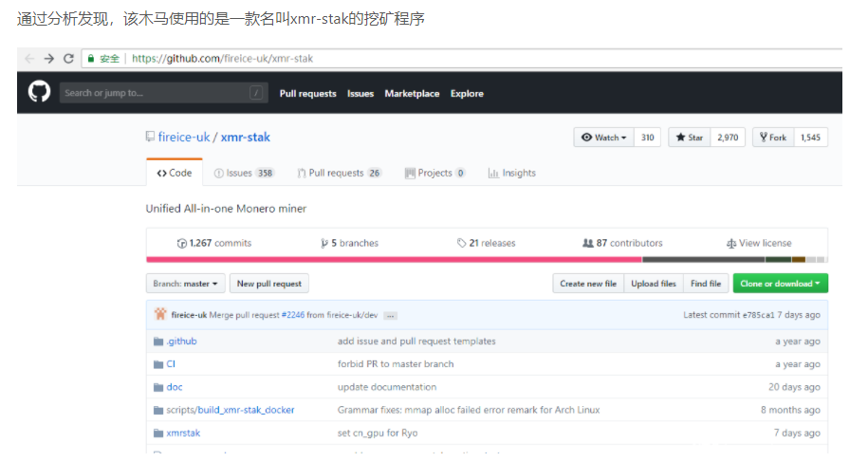Open Marketplace in top navigation

tap(412, 94)
